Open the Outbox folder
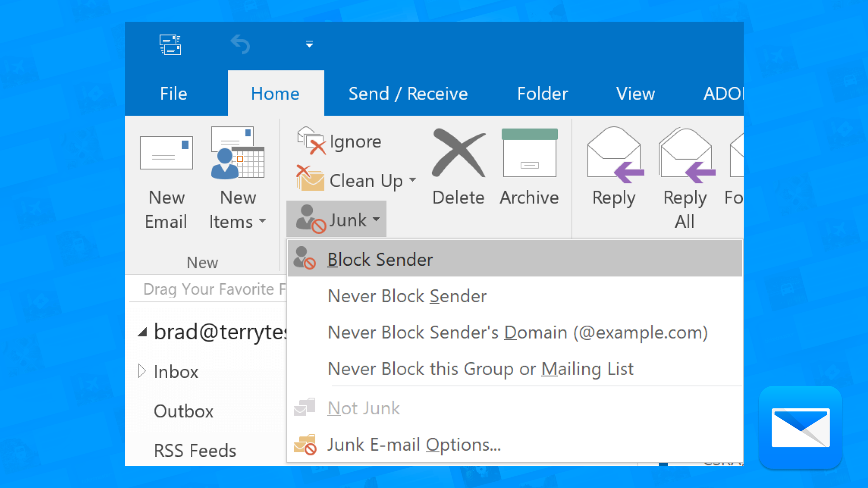868x488 pixels. click(x=183, y=411)
